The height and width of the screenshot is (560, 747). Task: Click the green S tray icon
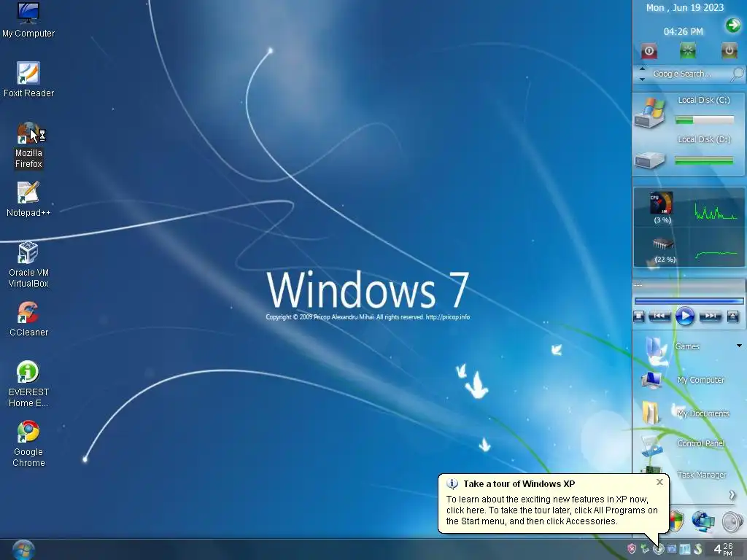point(698,549)
